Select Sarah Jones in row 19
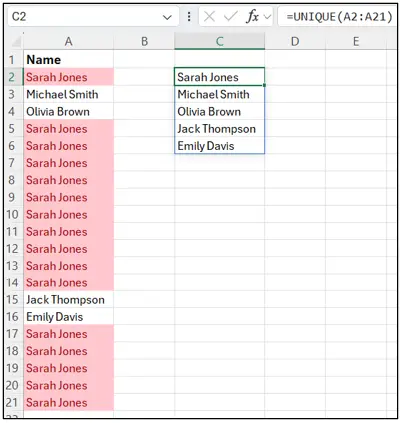 [x=68, y=368]
